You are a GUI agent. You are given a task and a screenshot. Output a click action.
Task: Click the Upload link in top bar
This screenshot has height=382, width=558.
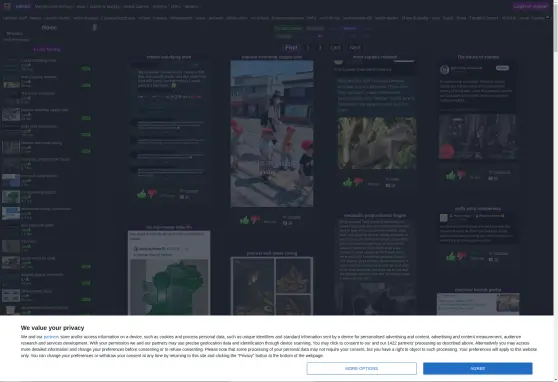(23, 6)
